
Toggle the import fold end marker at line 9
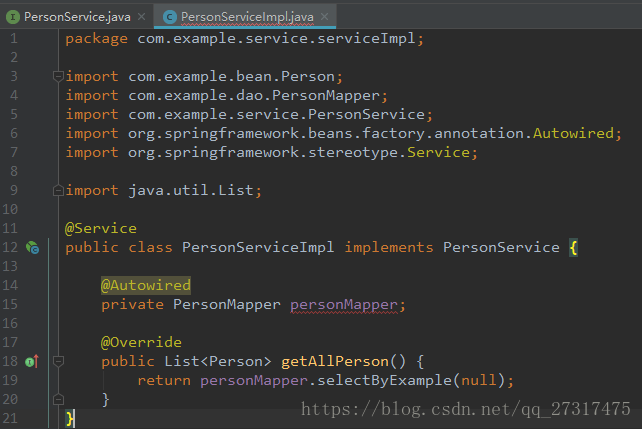pos(58,190)
